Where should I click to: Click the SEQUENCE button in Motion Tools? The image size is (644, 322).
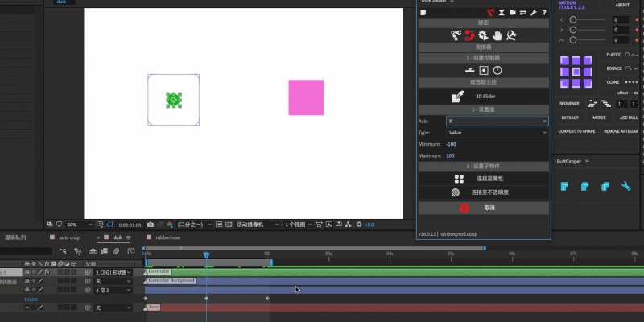point(569,104)
